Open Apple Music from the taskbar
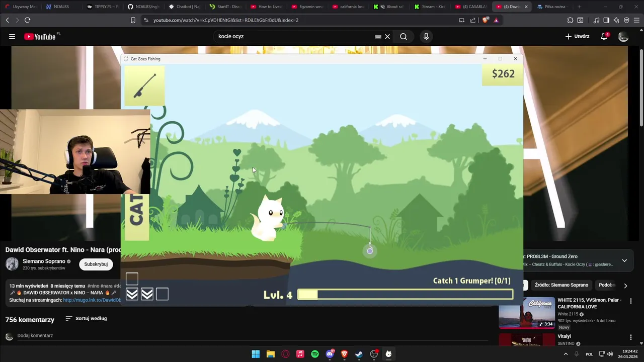 point(300,354)
